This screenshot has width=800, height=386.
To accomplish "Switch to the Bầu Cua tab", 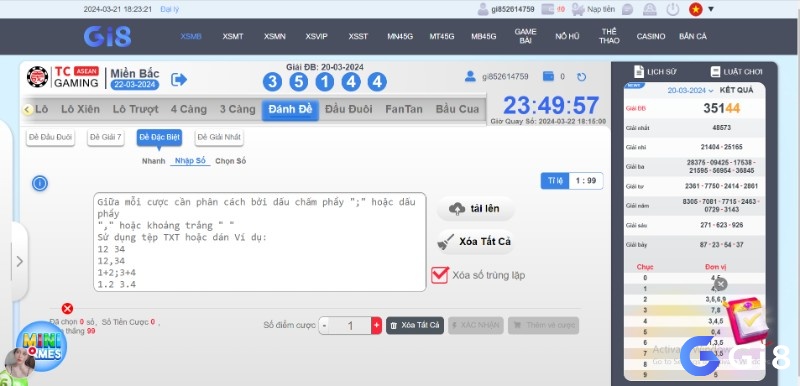I will click(457, 109).
